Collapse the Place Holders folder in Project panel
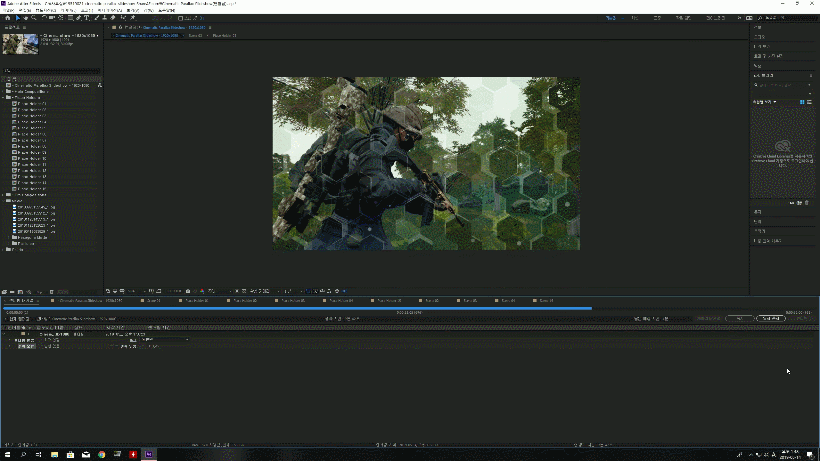The width and height of the screenshot is (820, 461). pos(4,97)
